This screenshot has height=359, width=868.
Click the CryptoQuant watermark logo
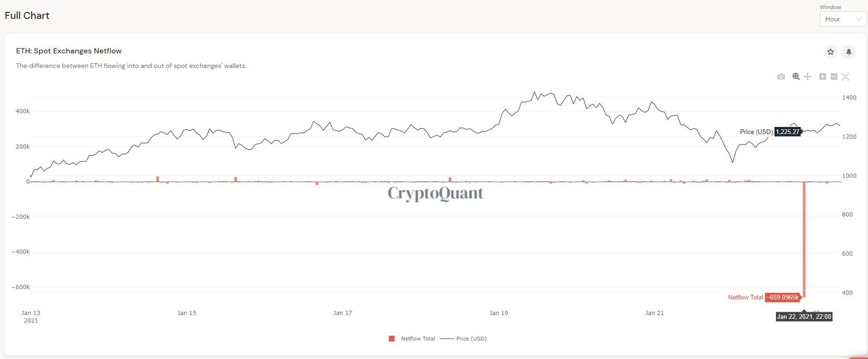(435, 193)
